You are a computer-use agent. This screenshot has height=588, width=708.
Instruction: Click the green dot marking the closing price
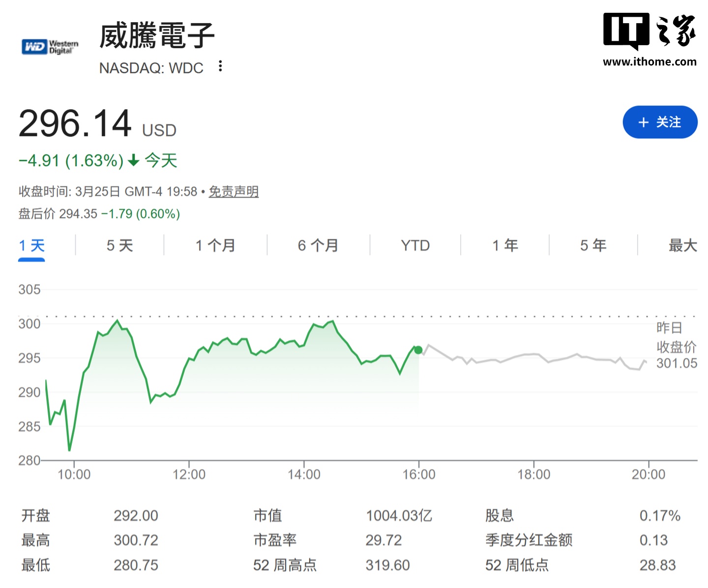418,350
